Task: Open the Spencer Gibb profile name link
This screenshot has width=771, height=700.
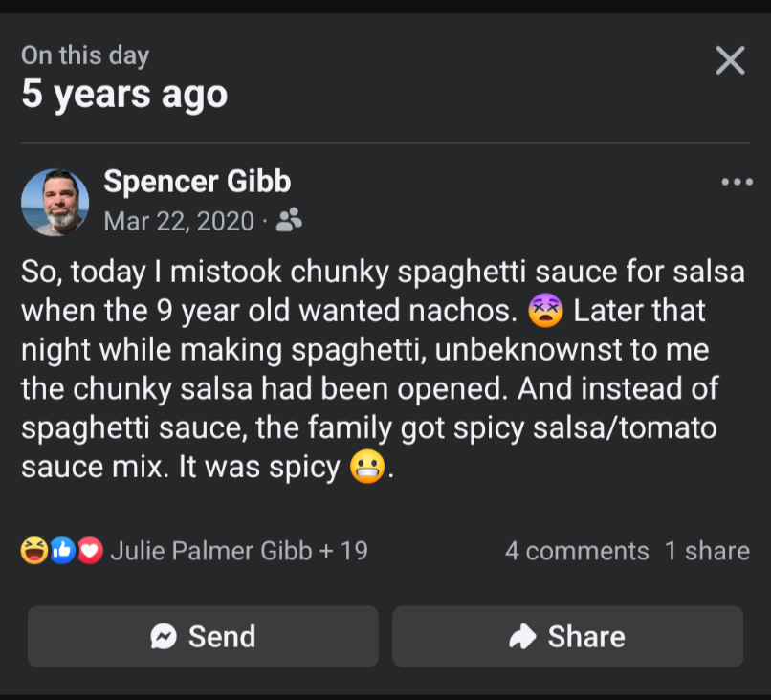Action: [197, 181]
